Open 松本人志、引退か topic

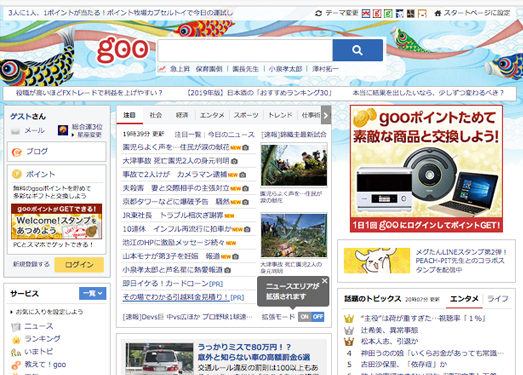pyautogui.click(x=389, y=342)
